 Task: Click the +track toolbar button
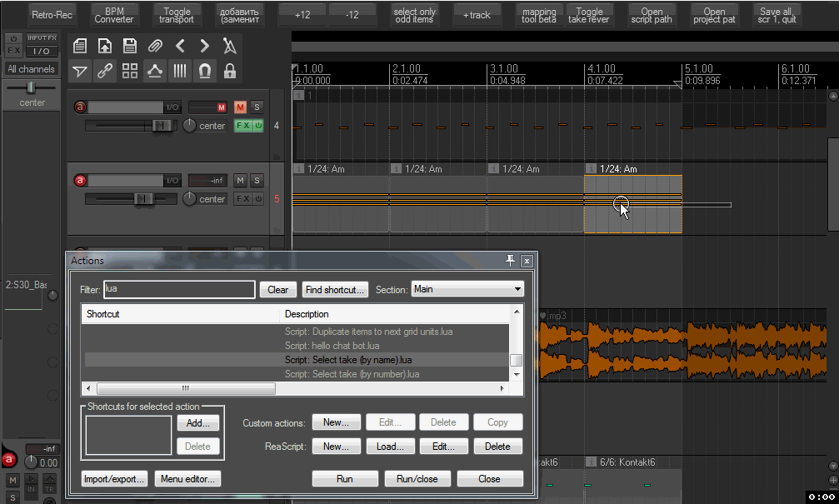click(x=477, y=15)
